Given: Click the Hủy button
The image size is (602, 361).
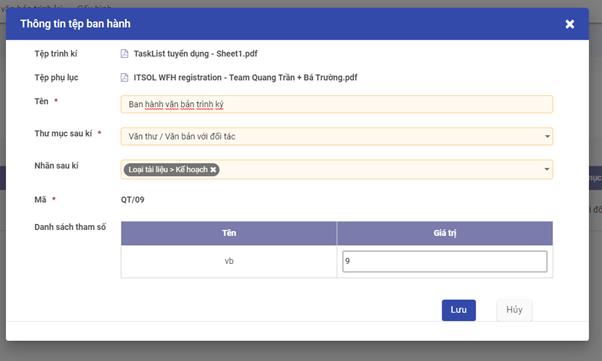Looking at the screenshot, I should pyautogui.click(x=514, y=310).
